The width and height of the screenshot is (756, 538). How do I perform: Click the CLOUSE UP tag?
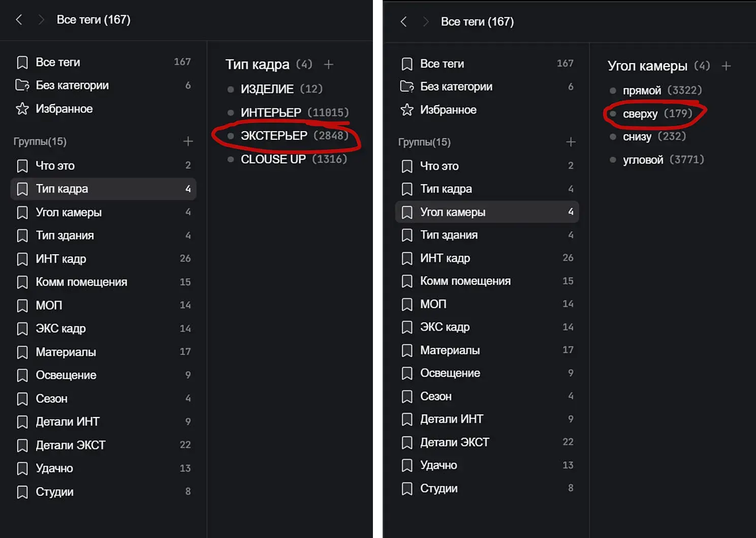pyautogui.click(x=273, y=159)
